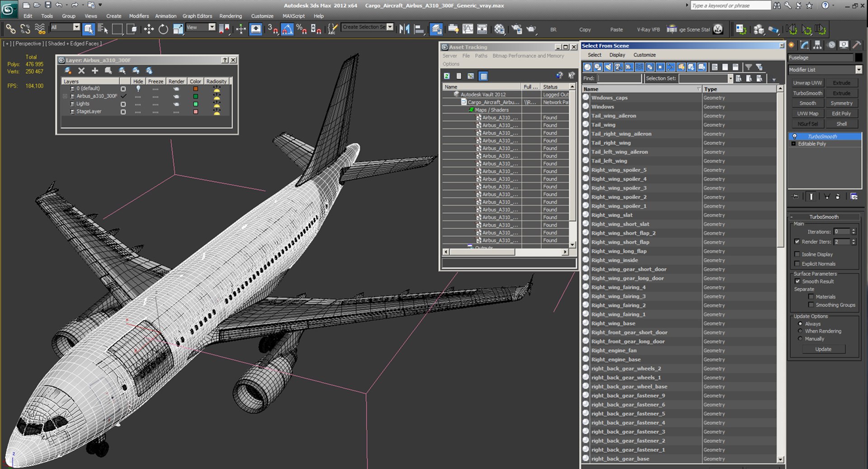Click Configure Modifier Sets icon

(x=854, y=197)
